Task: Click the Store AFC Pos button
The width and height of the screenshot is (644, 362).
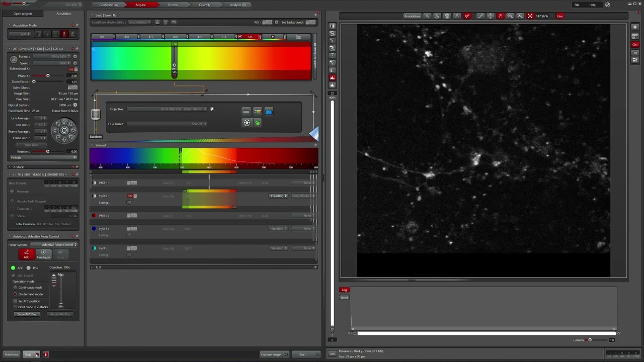Action: click(27, 314)
